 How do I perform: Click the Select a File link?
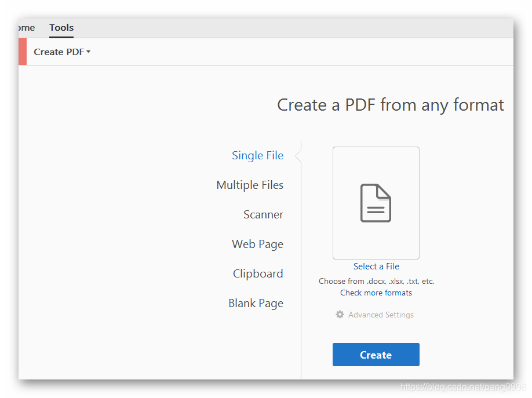tap(376, 266)
